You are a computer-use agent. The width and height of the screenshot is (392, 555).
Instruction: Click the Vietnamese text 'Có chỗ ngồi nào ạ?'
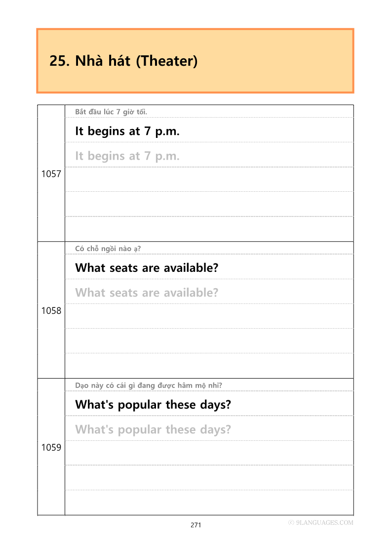click(108, 249)
